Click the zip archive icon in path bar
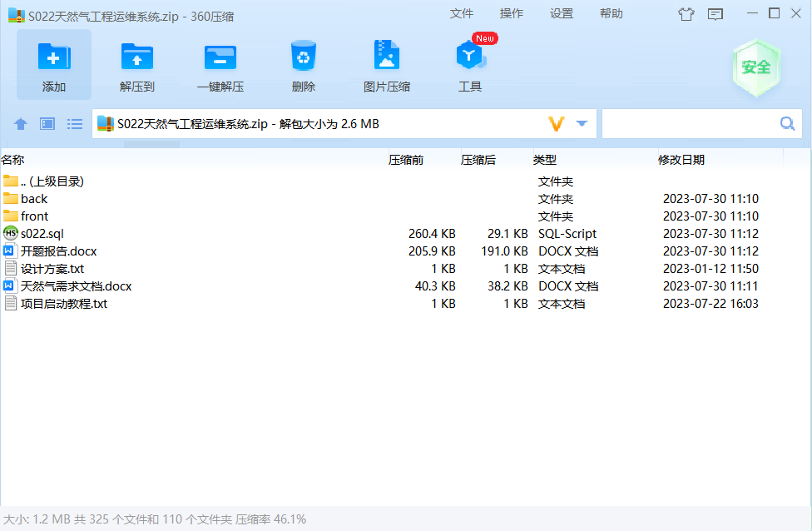812x531 pixels. click(x=105, y=123)
